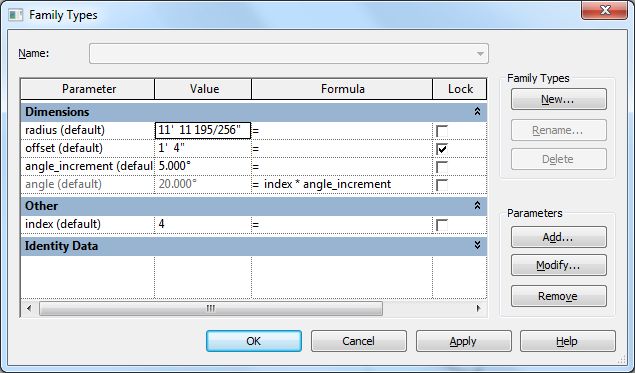This screenshot has height=373, width=635.
Task: Click the Parameter column header
Action: [88, 89]
